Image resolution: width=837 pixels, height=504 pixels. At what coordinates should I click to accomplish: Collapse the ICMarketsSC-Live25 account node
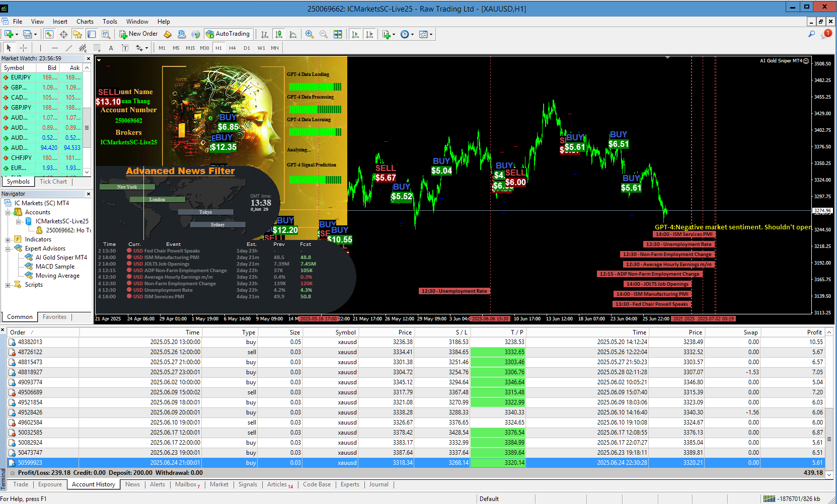(19, 221)
